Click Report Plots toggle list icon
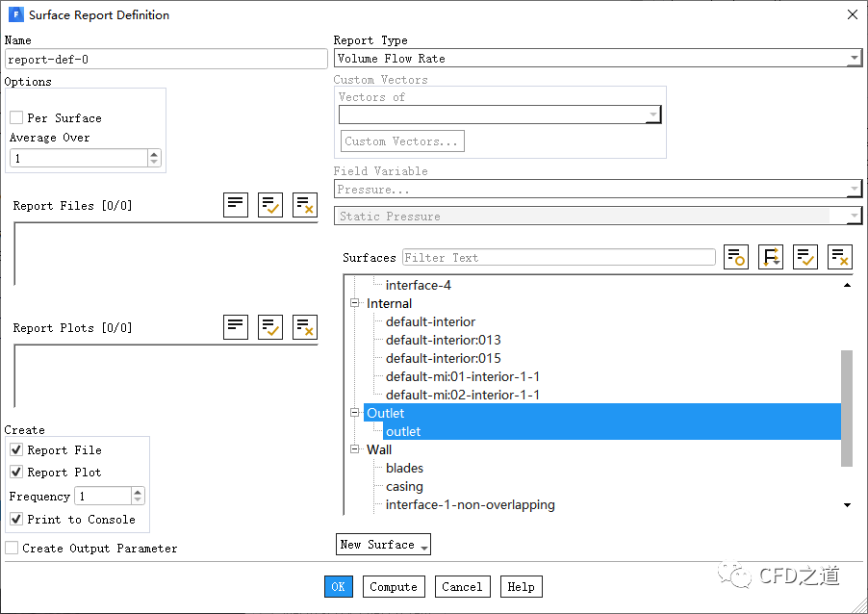 click(x=236, y=326)
